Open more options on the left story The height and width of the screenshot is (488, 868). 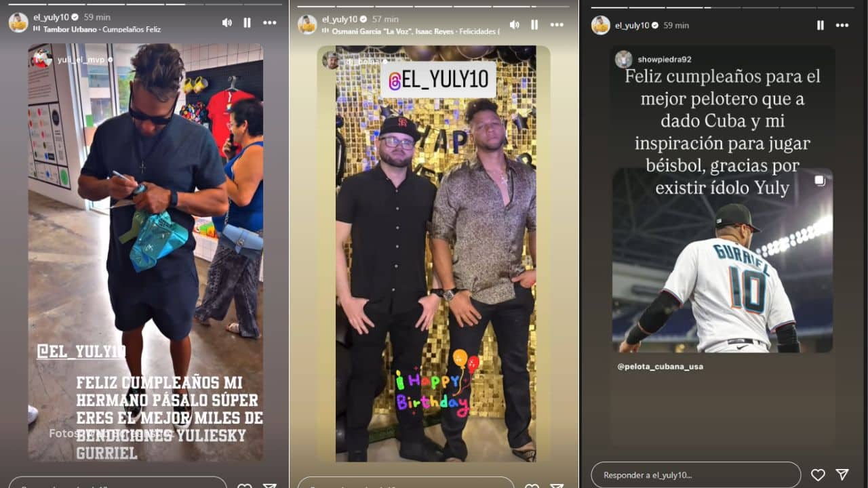point(270,22)
